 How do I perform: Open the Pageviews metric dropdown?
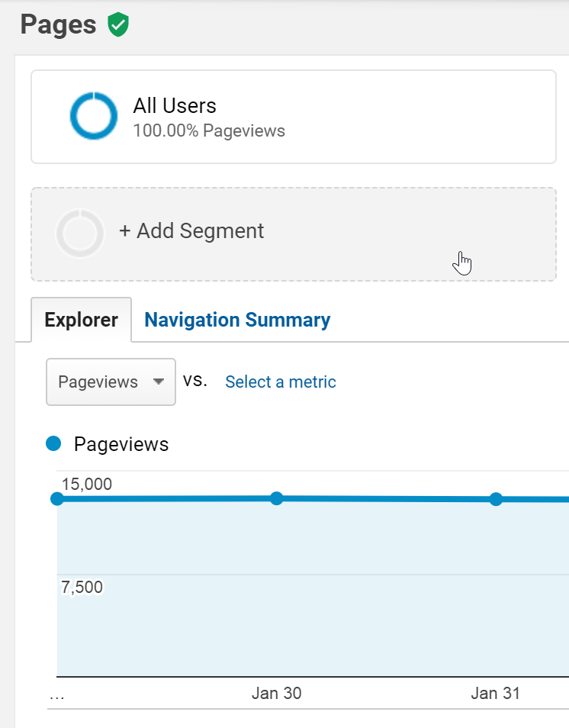[x=111, y=382]
